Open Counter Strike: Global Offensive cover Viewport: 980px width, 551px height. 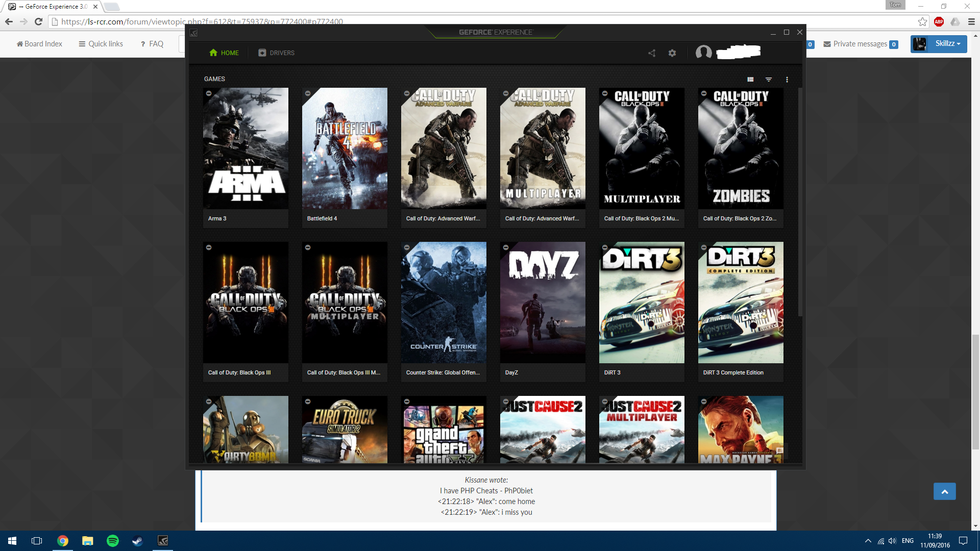[x=444, y=303]
